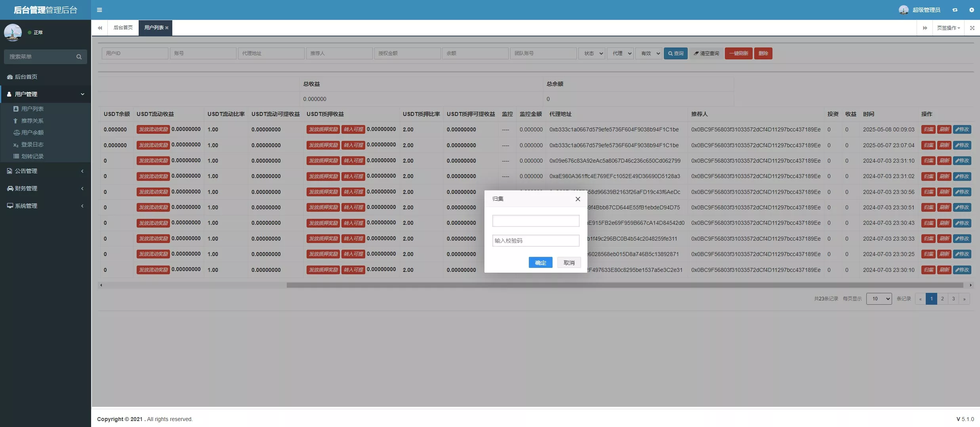Open the 状态 filter dropdown
Viewport: 980px width, 427px height.
click(x=591, y=53)
